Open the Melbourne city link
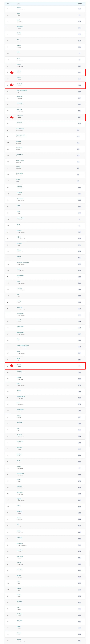This screenshot has height=644, width=90. tap(20, 26)
